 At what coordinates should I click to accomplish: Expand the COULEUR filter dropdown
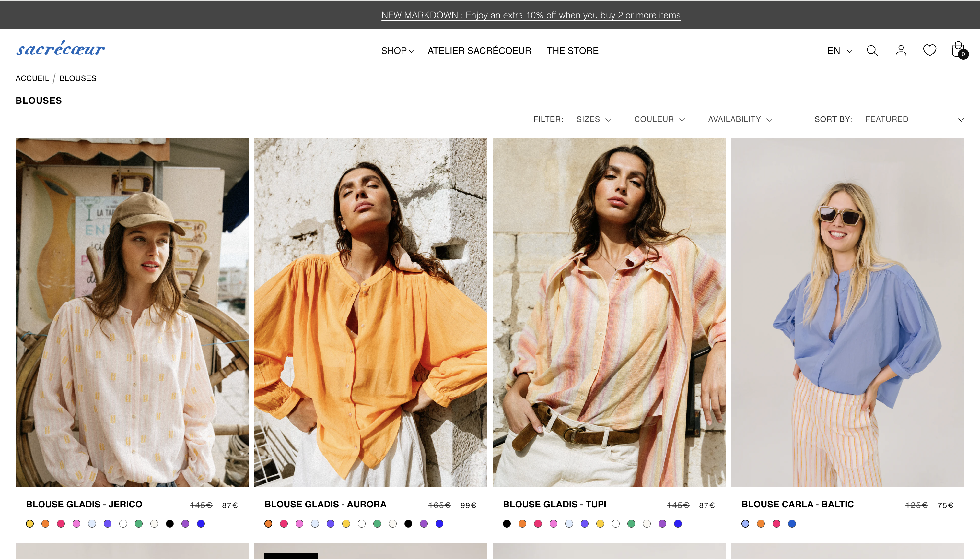tap(659, 119)
